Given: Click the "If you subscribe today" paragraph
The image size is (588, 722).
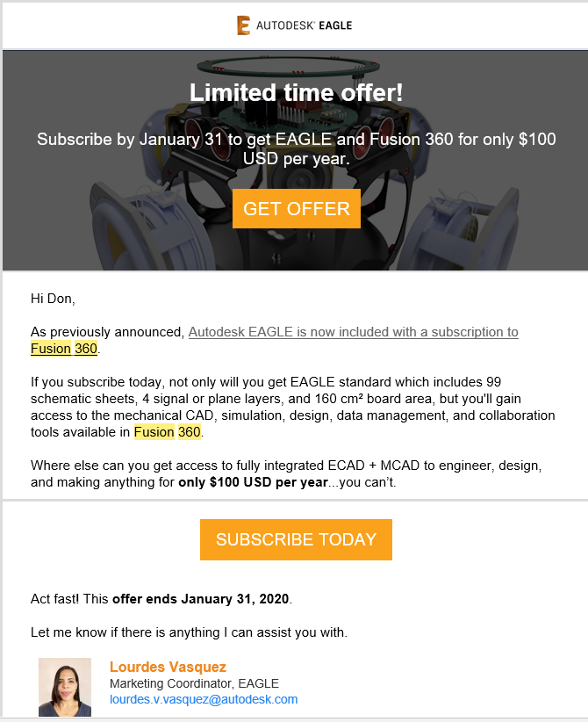Looking at the screenshot, I should point(293,407).
